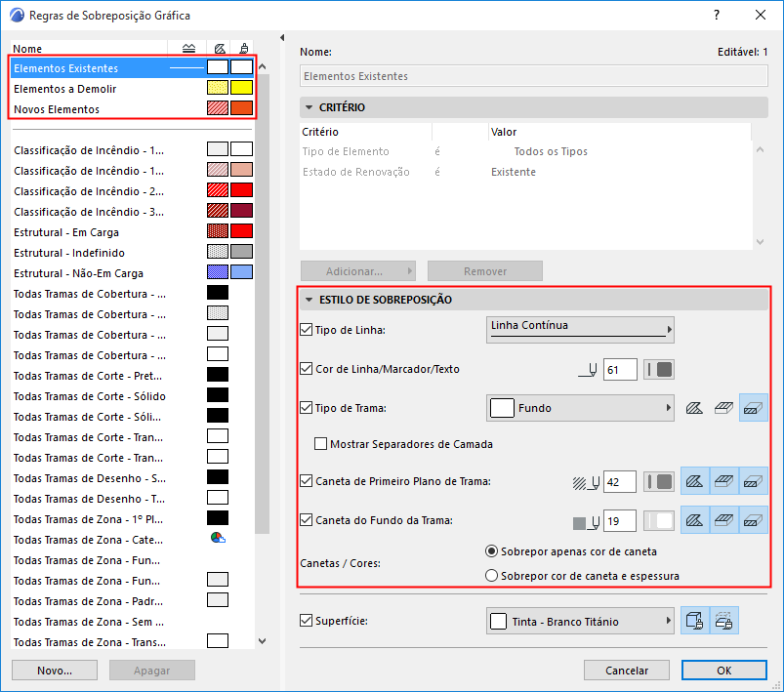
Task: Click the Novo... button
Action: tap(55, 670)
